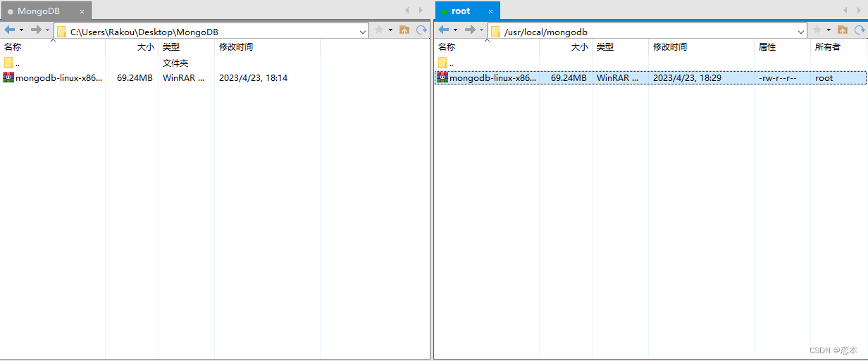Viewport: 868px width, 361px height.
Task: Click the left tab scroll arrow above the local pane
Action: [x=407, y=10]
